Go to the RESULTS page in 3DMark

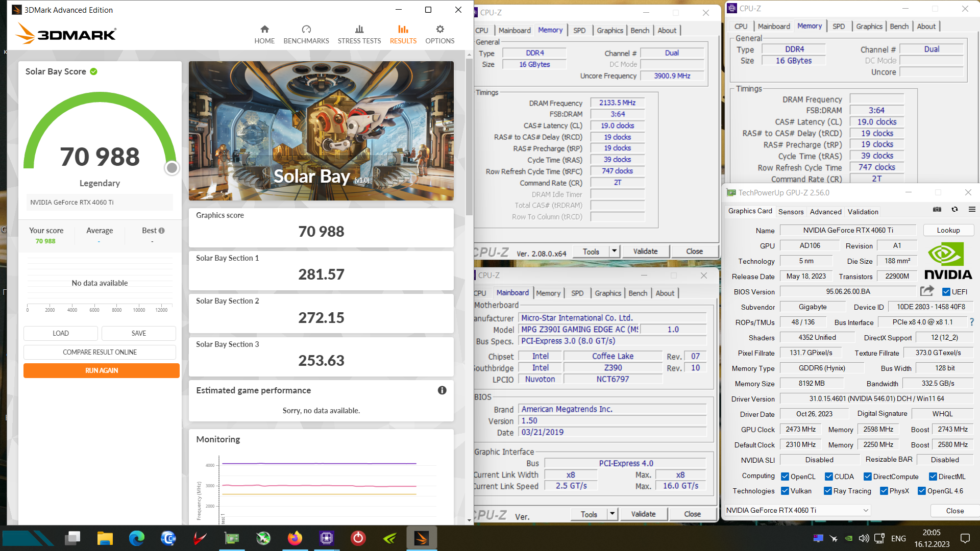[x=403, y=35]
